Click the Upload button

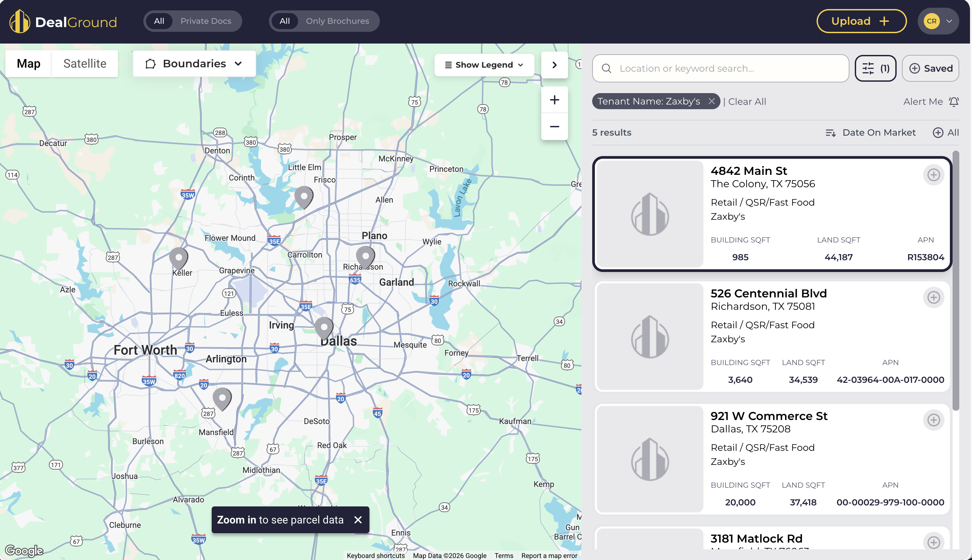[861, 21]
